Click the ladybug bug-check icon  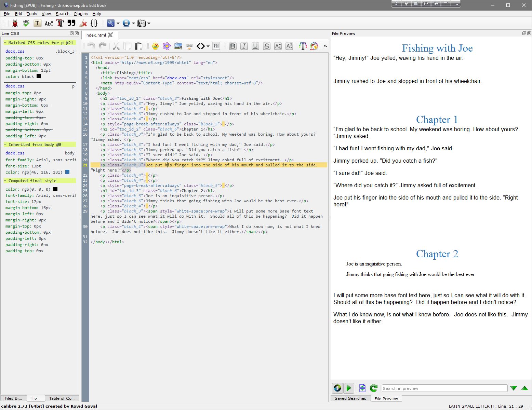click(15, 23)
